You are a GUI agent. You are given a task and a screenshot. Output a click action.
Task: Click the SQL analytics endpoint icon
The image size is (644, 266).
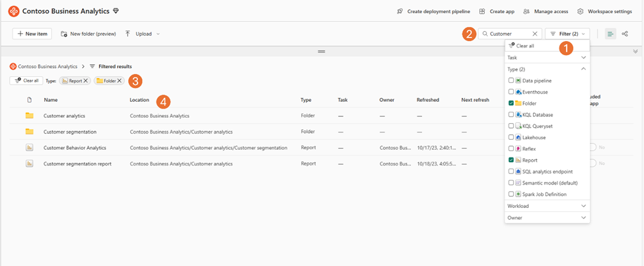519,171
